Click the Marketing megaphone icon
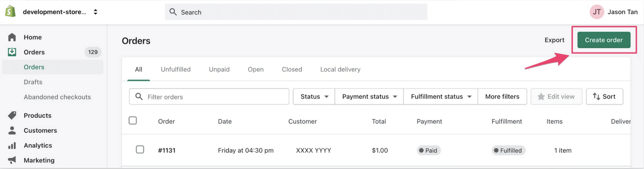 (x=12, y=160)
